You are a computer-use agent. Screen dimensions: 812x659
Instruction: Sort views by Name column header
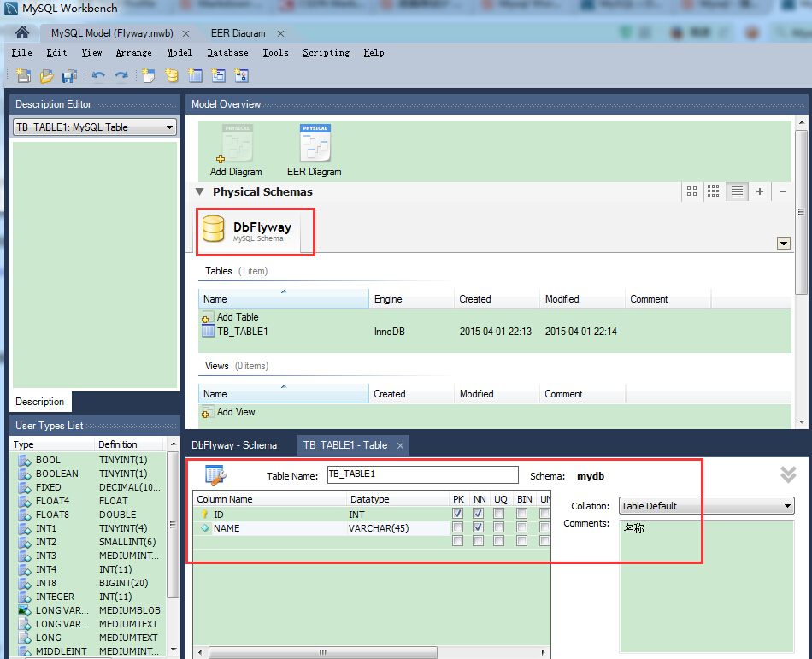284,394
